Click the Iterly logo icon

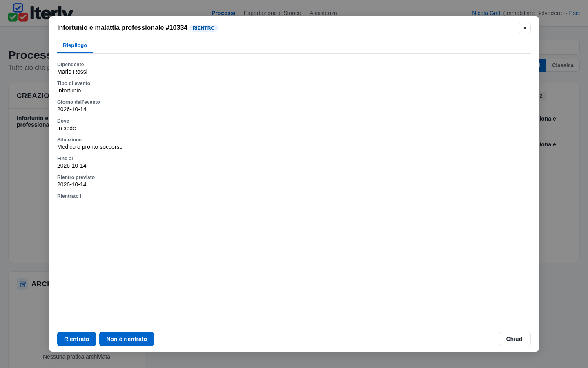(18, 12)
